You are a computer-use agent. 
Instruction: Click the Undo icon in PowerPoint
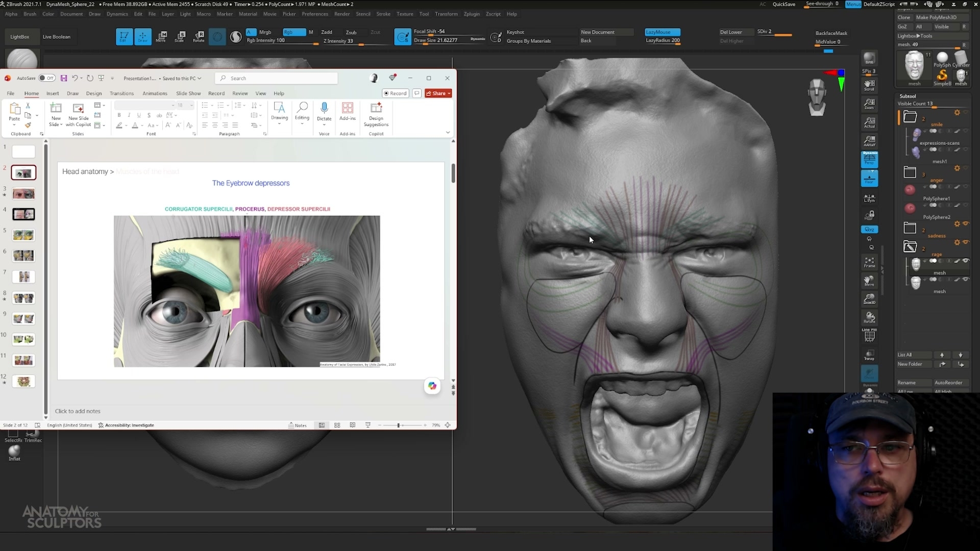(75, 78)
